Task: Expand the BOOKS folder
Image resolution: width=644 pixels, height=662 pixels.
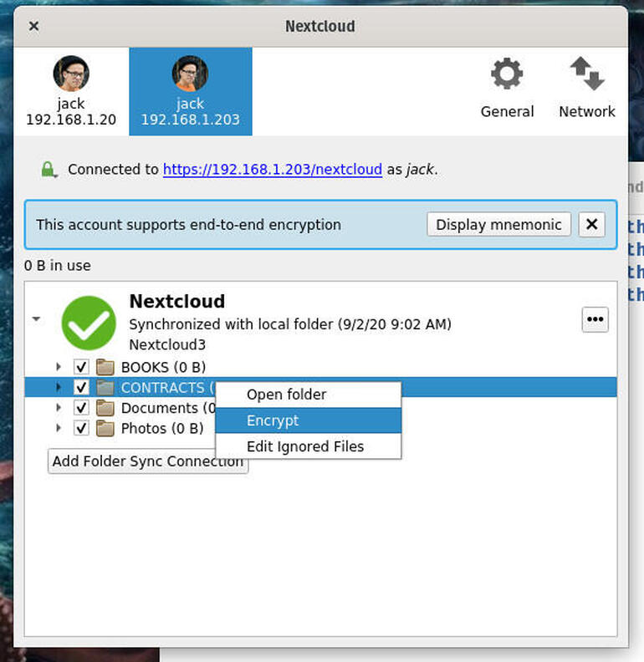Action: click(x=59, y=367)
